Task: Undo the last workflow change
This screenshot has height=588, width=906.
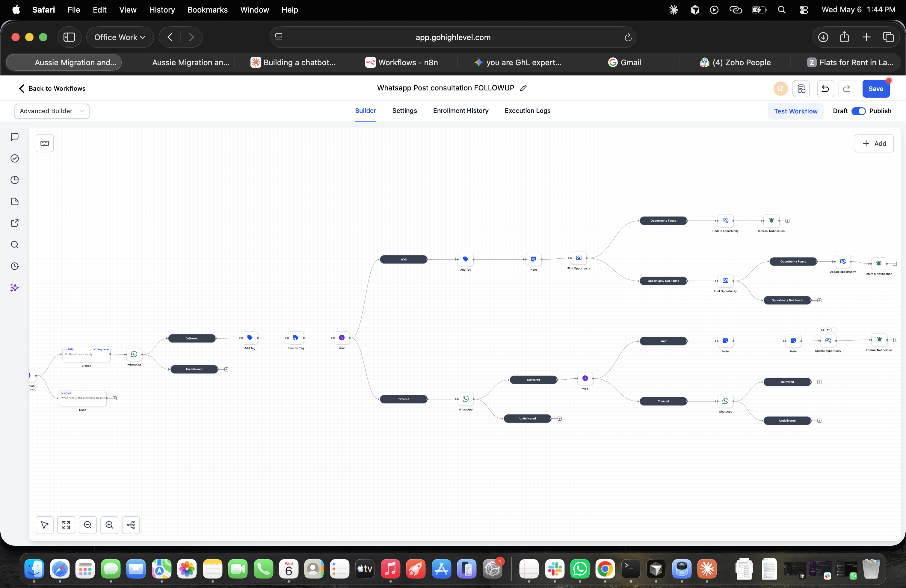Action: (x=825, y=89)
